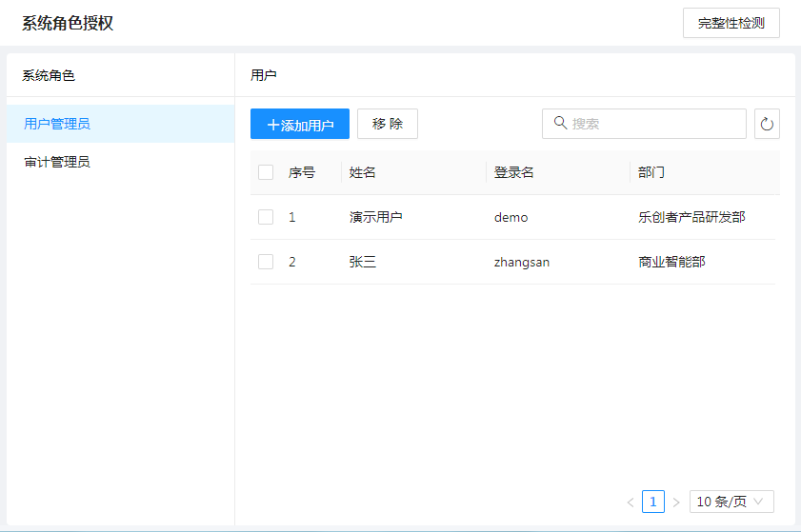Run the 完整性检测 check
801x532 pixels.
coord(731,23)
